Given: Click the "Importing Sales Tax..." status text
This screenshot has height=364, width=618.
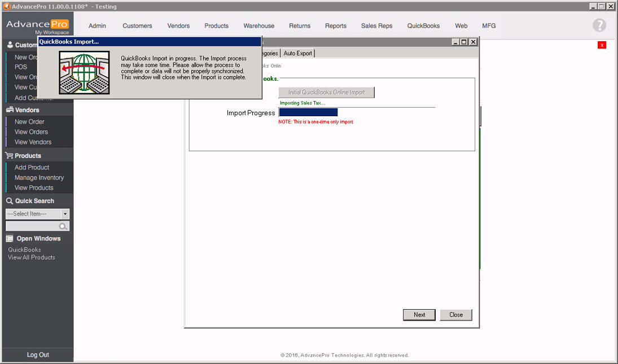Looking at the screenshot, I should coord(303,103).
